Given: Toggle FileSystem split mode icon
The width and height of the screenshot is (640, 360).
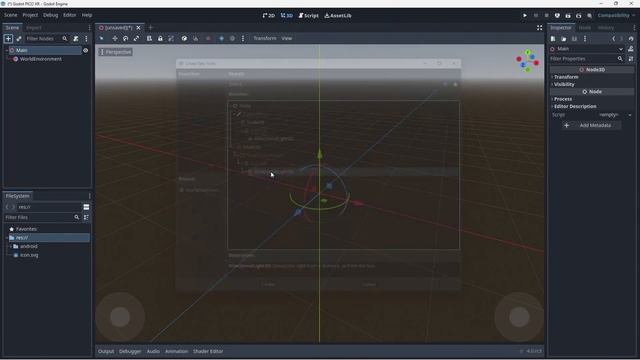Looking at the screenshot, I should (86, 207).
